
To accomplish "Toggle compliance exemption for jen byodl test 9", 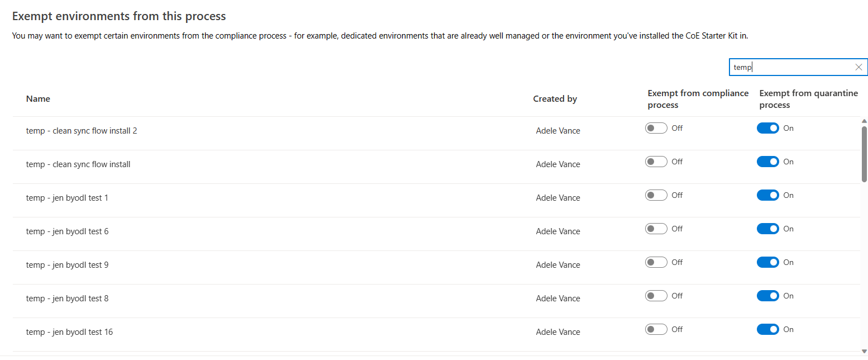I will [x=656, y=263].
